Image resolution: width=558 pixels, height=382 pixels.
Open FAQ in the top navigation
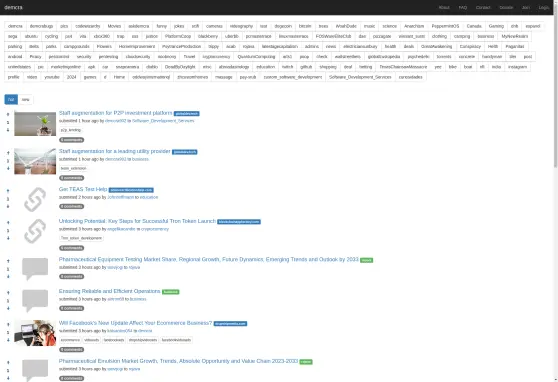pos(463,7)
